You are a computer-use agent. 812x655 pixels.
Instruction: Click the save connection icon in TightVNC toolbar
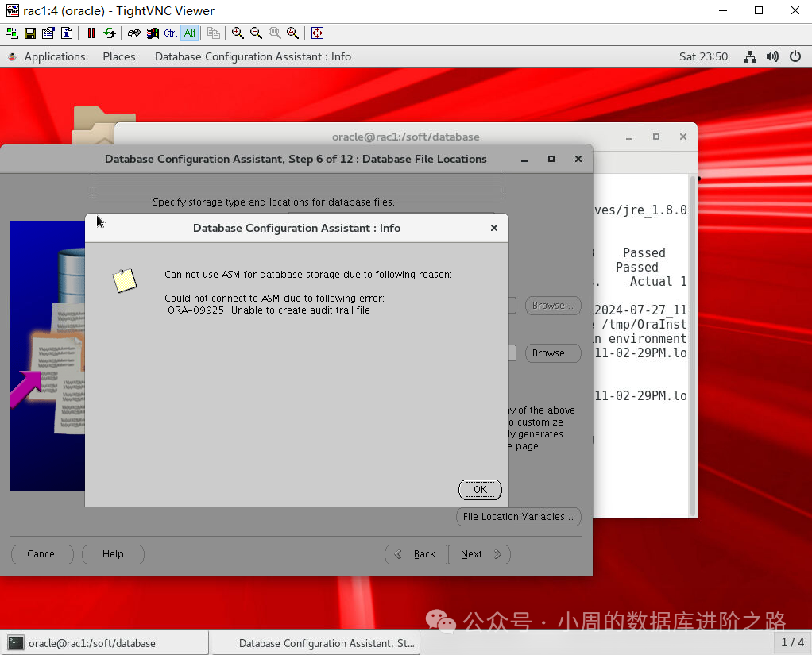(x=30, y=33)
